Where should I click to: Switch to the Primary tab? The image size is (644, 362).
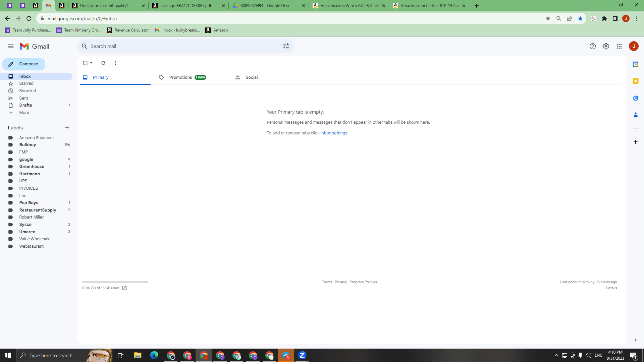pos(115,77)
